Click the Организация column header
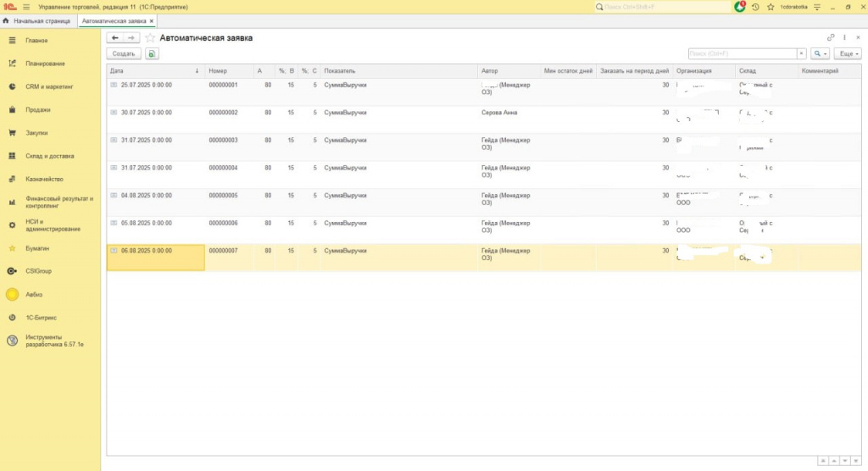The height and width of the screenshot is (471, 868). click(704, 71)
